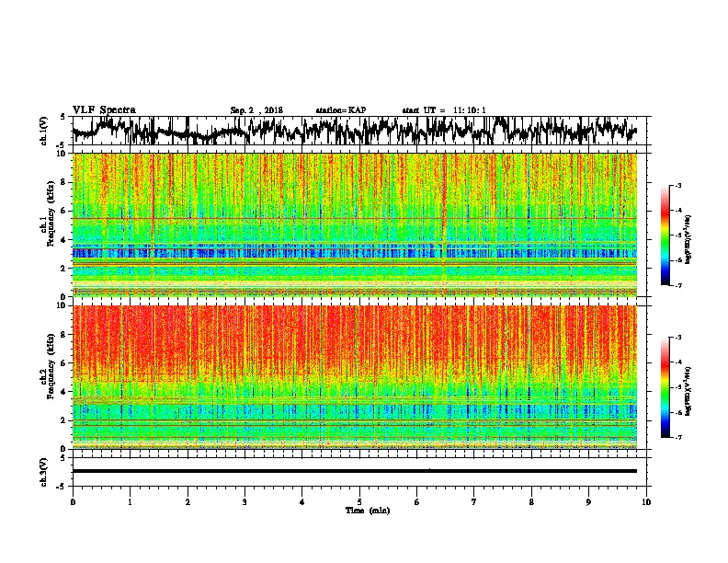
Task: Click the flat ch.3 voltage trace line
Action: (355, 471)
